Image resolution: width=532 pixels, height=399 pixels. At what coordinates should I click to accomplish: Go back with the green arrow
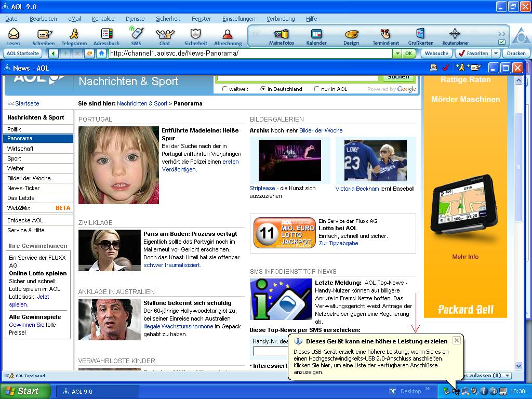(54, 54)
